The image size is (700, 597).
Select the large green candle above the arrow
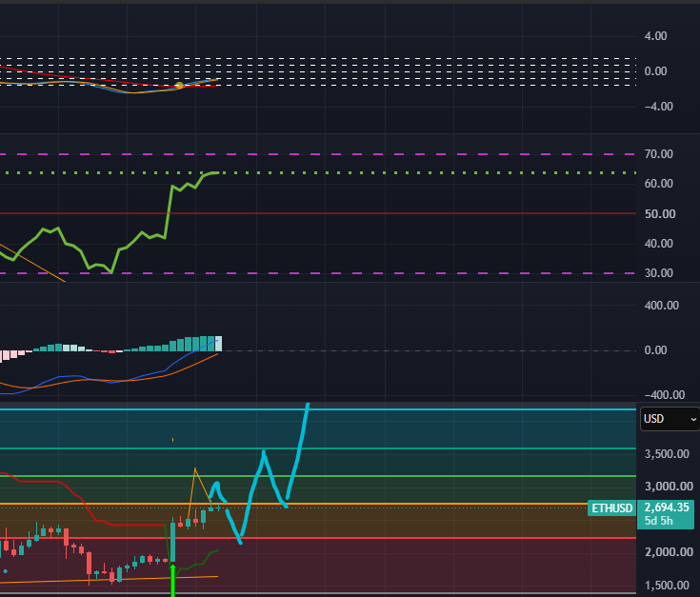pos(172,540)
